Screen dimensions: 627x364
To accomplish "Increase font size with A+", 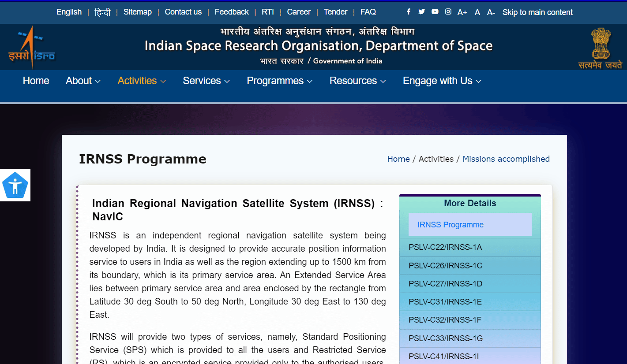I will [x=462, y=12].
